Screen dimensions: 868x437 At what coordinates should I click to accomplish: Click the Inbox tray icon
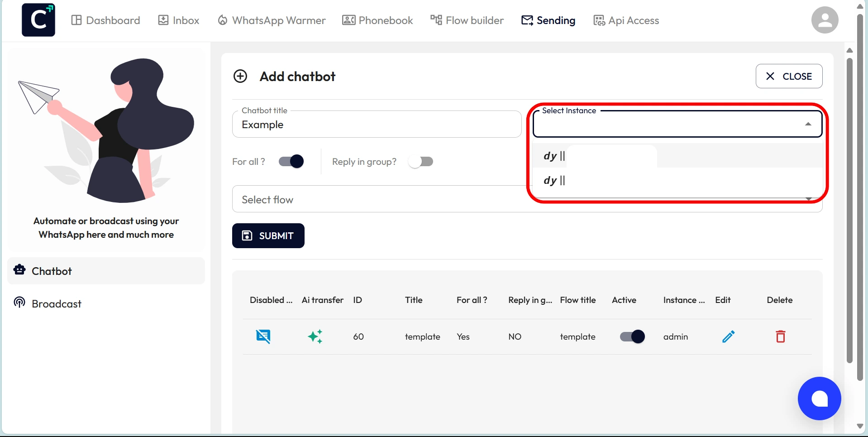point(163,20)
